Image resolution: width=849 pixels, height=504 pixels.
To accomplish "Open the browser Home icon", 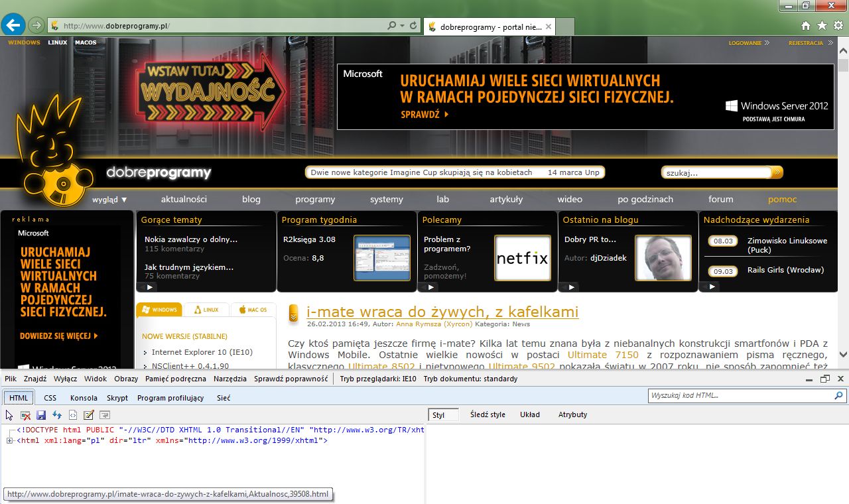I will click(805, 26).
